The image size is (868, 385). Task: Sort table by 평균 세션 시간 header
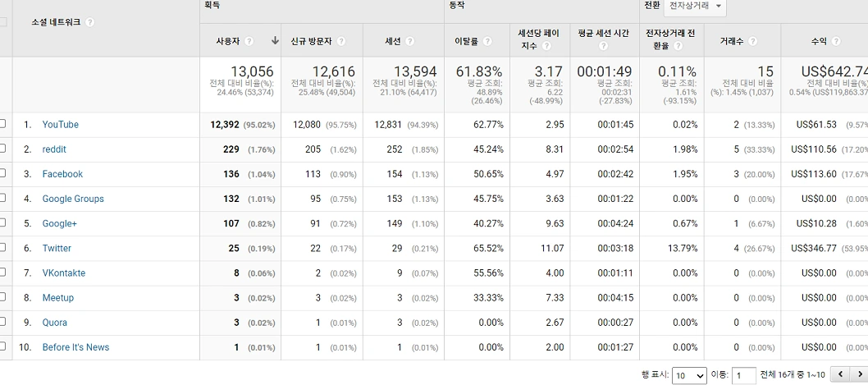(x=603, y=33)
